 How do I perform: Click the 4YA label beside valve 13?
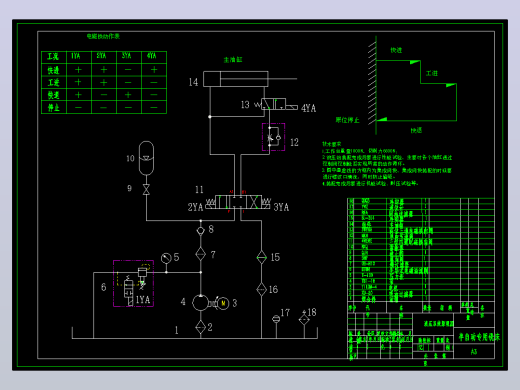tap(308, 108)
